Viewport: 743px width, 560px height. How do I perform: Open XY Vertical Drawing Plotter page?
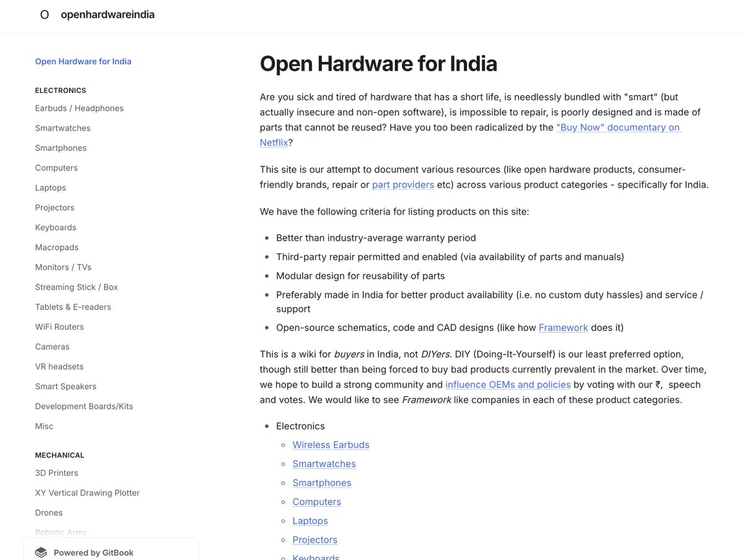[87, 492]
